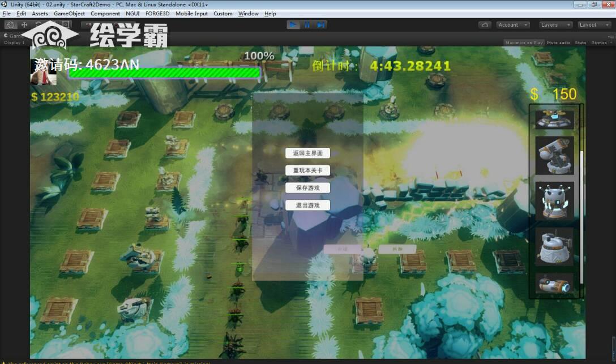Select the cannon turret icon in tower list
616x364 pixels.
tap(554, 156)
